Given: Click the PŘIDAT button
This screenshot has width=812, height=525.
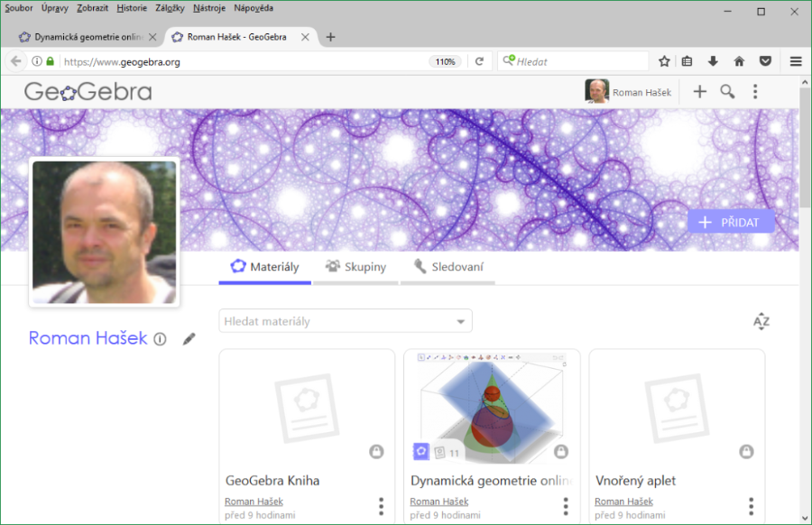Looking at the screenshot, I should 731,222.
